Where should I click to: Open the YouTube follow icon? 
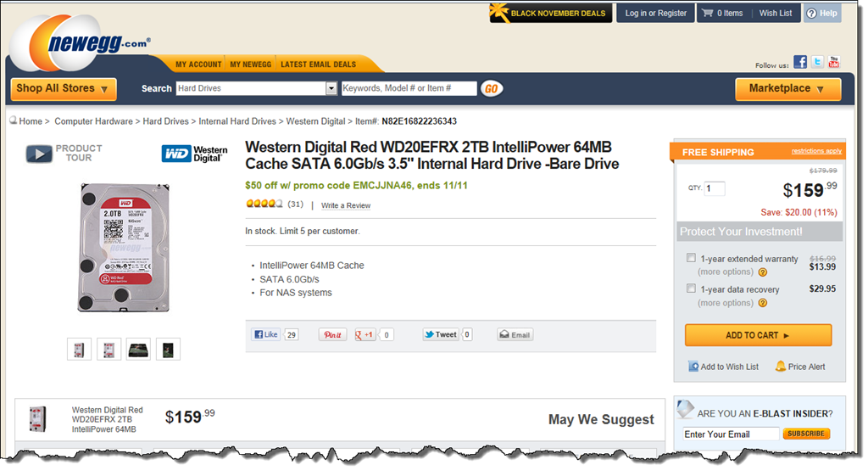pos(834,61)
